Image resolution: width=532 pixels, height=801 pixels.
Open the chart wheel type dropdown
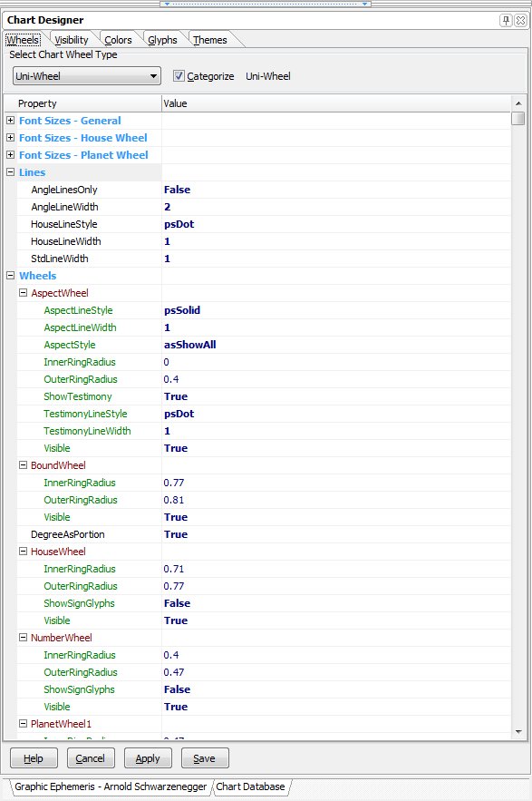click(x=87, y=76)
